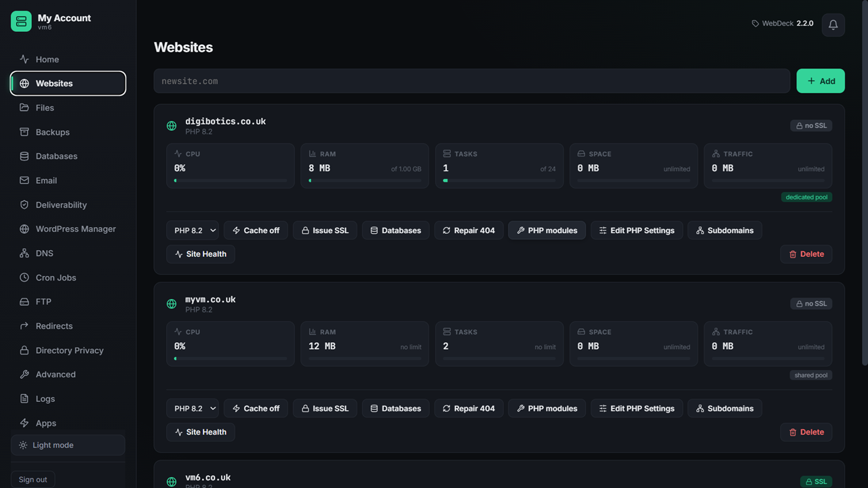Select FTP in the sidebar
868x488 pixels.
[x=68, y=302]
